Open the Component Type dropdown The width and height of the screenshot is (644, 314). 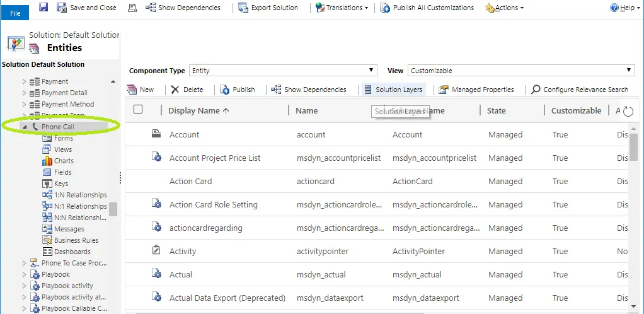[283, 70]
